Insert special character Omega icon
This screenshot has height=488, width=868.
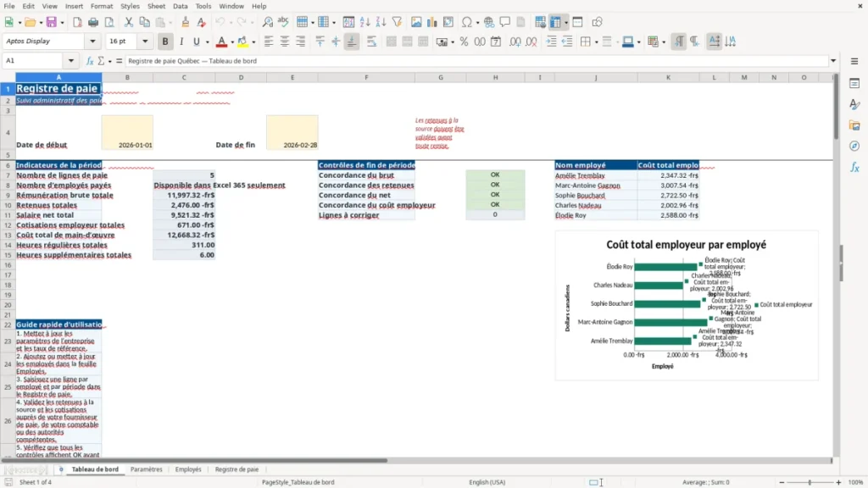[467, 22]
